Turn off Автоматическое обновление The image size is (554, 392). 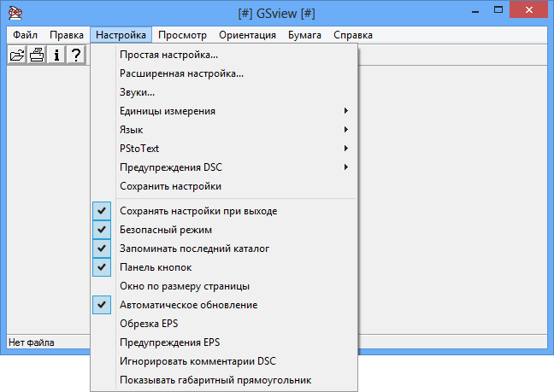point(188,305)
